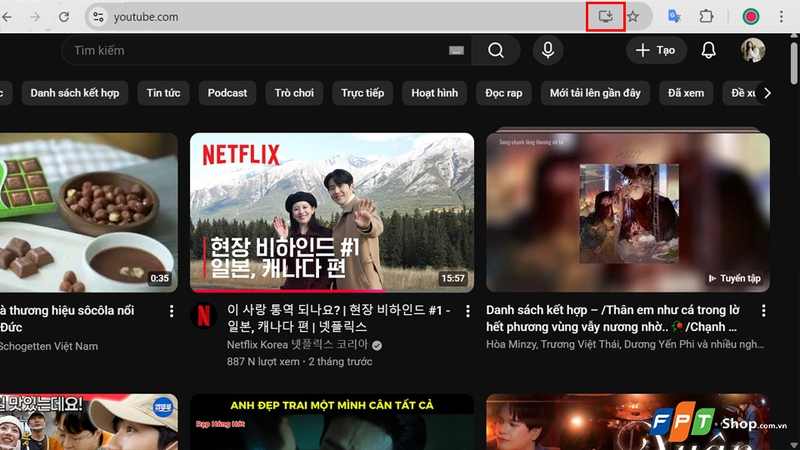The width and height of the screenshot is (800, 450).
Task: Select the Đọc rap chip
Action: click(504, 93)
